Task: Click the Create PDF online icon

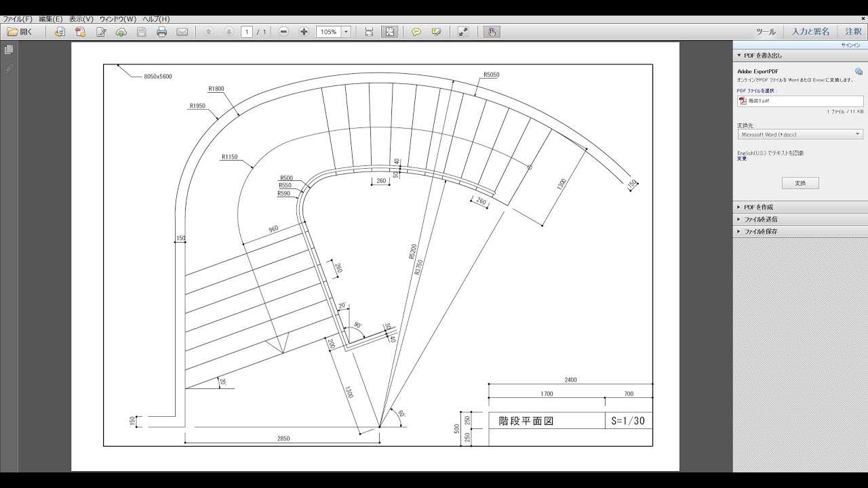Action: (x=60, y=32)
